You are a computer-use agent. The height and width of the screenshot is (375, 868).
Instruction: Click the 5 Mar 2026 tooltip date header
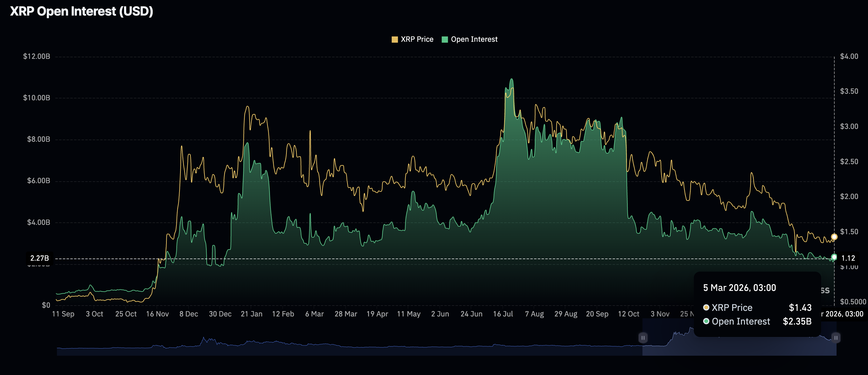[739, 288]
